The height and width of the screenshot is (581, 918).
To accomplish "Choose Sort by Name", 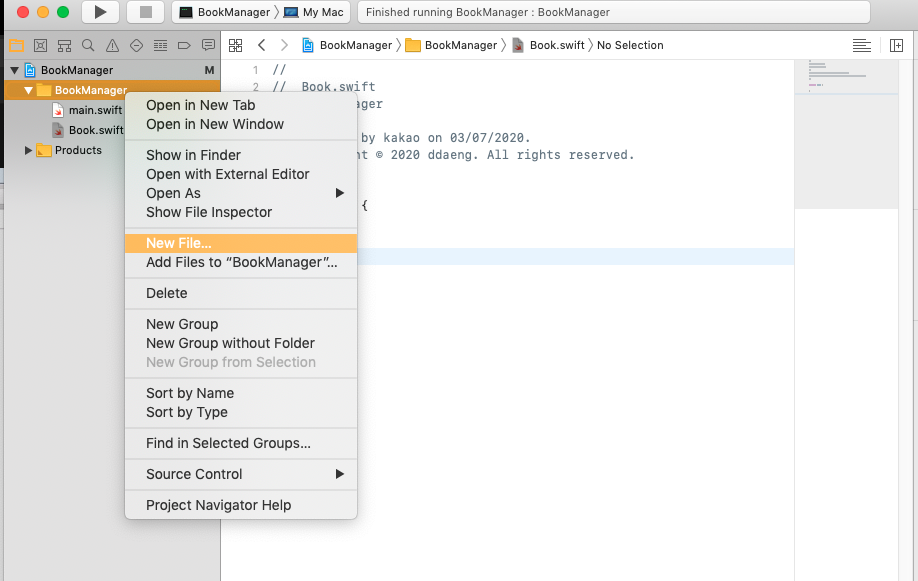I will (x=241, y=393).
